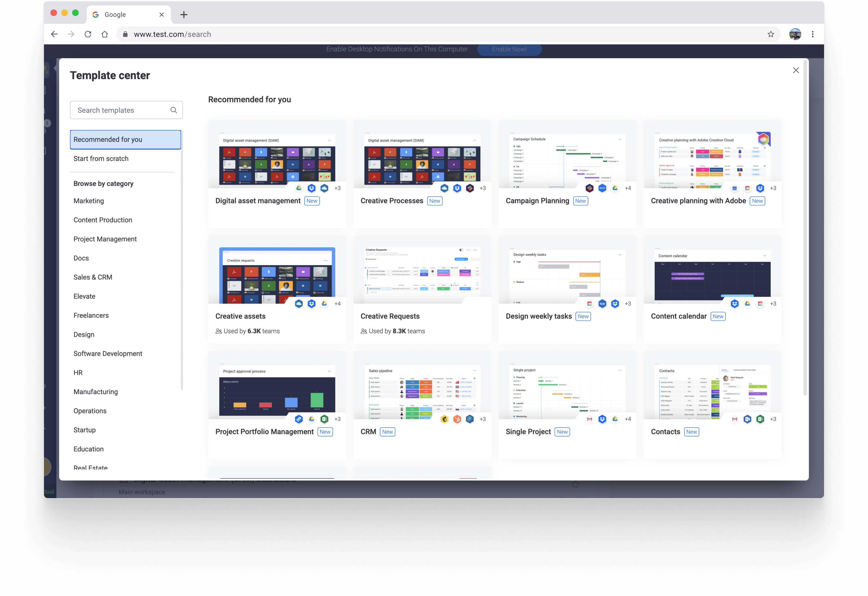Focus the Search templates input field
The height and width of the screenshot is (596, 868).
[126, 110]
